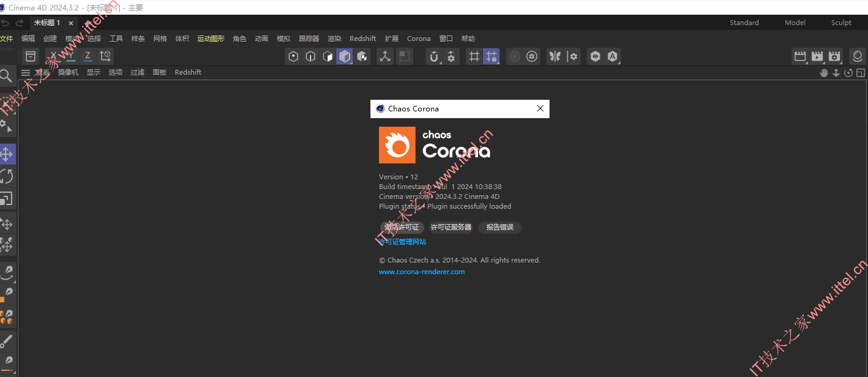Click the Redo arrow icon

[x=19, y=23]
